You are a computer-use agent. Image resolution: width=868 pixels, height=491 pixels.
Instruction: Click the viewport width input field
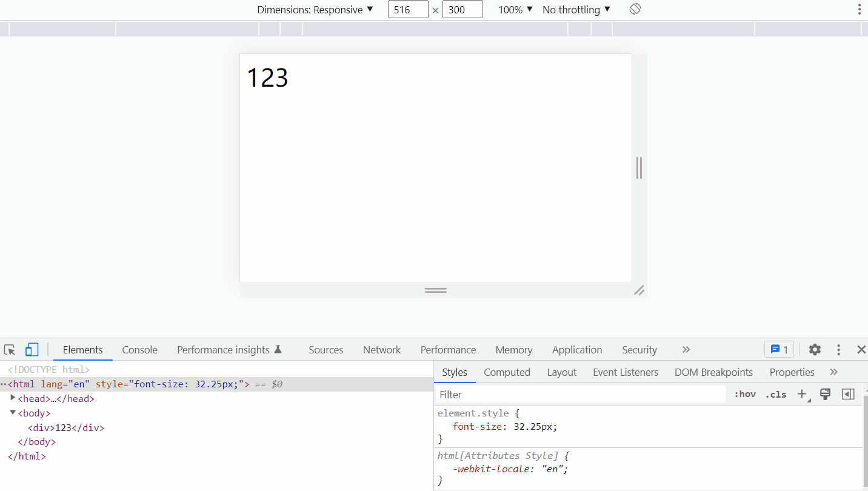click(408, 10)
